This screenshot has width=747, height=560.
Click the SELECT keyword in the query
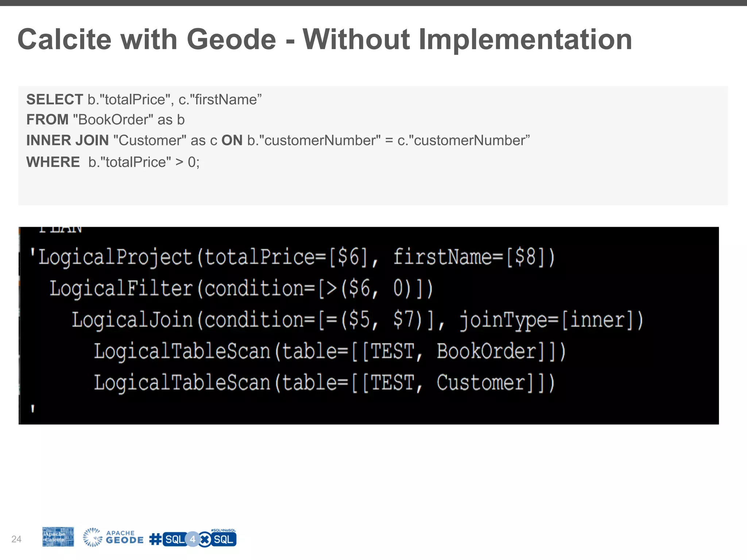(x=55, y=100)
